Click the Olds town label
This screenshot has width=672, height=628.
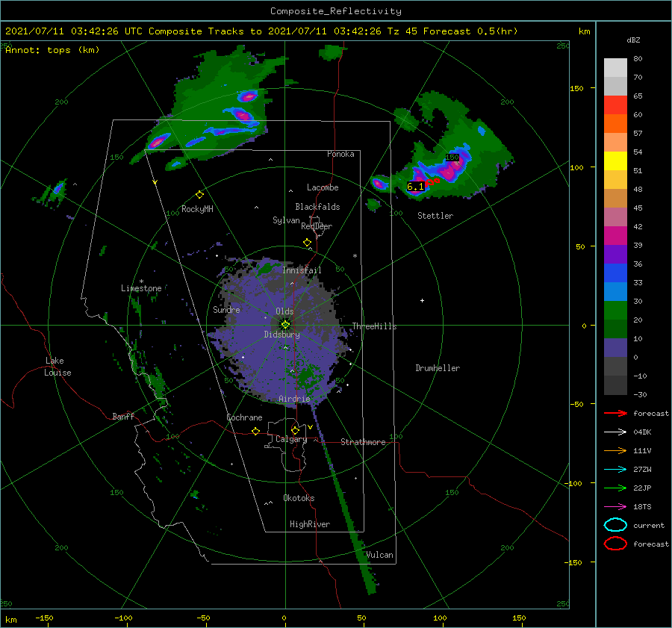pos(284,311)
